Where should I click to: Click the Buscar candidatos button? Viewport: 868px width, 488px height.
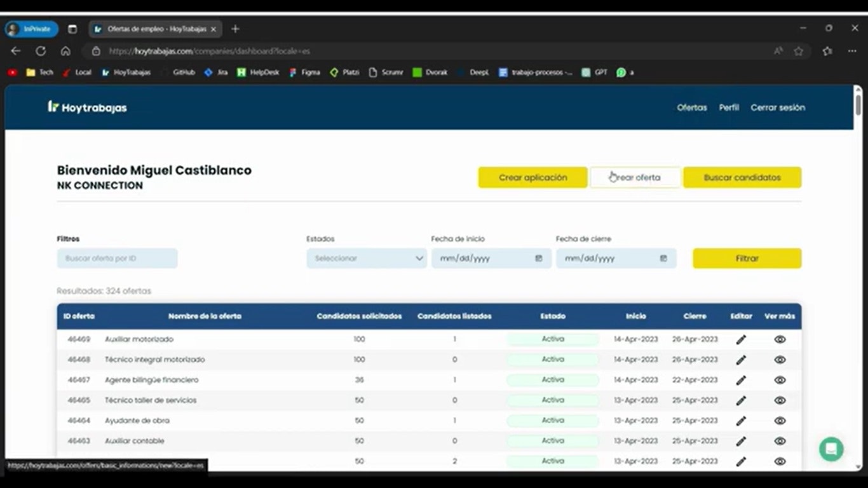pyautogui.click(x=742, y=177)
